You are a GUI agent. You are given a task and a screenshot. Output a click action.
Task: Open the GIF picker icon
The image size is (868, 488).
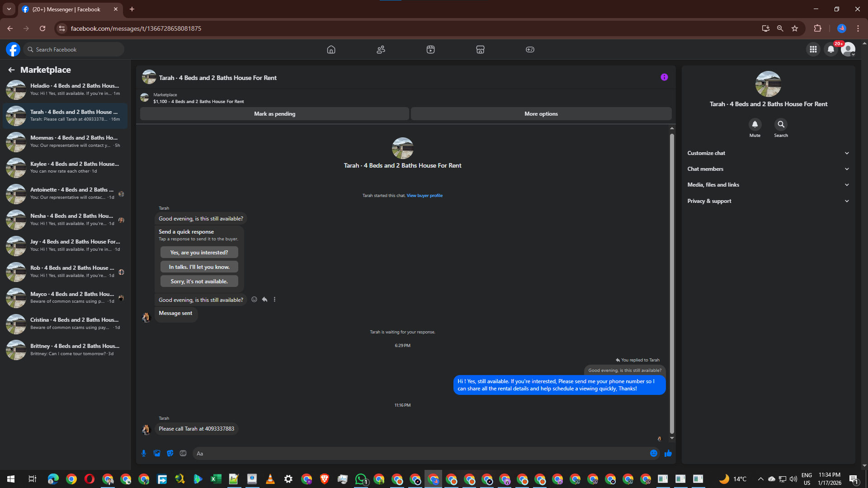tap(183, 453)
